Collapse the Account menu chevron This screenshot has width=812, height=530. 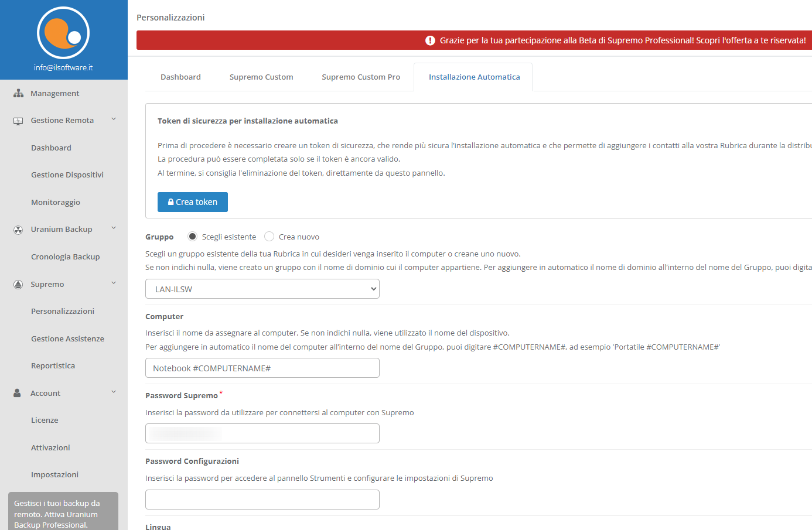pos(114,392)
